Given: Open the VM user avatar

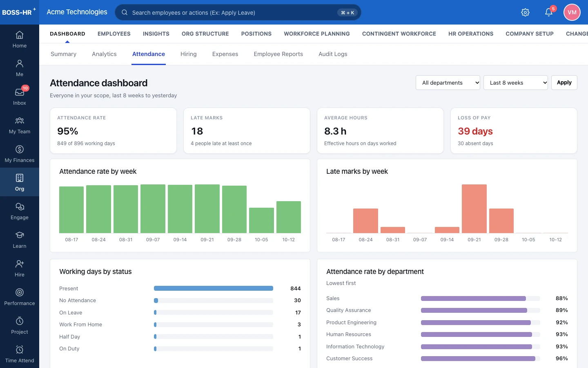Looking at the screenshot, I should [x=572, y=12].
